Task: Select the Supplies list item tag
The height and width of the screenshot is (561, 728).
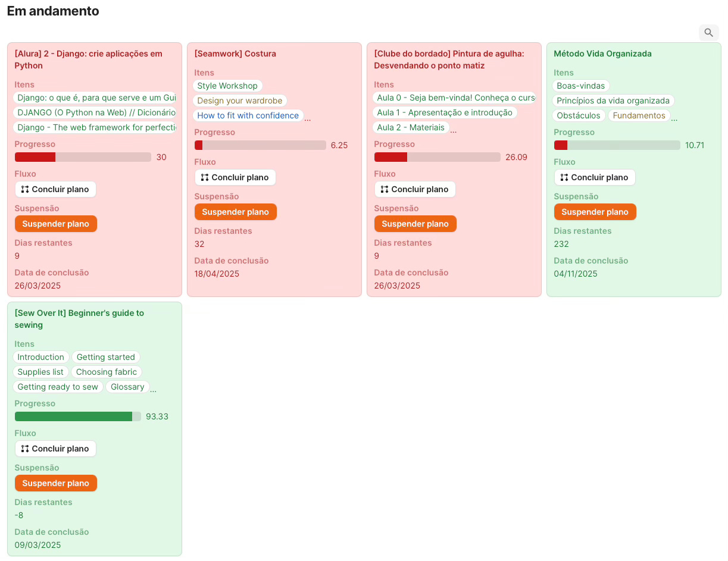Action: (x=40, y=372)
